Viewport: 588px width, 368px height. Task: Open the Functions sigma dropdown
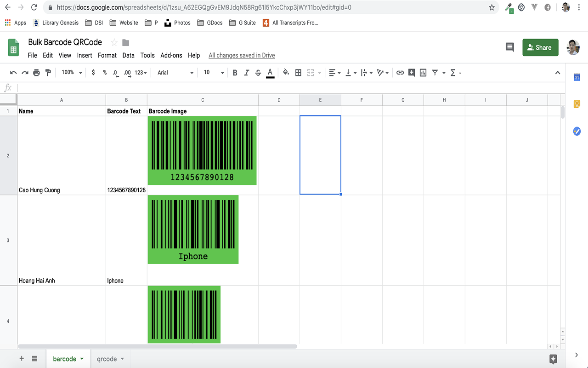point(455,73)
